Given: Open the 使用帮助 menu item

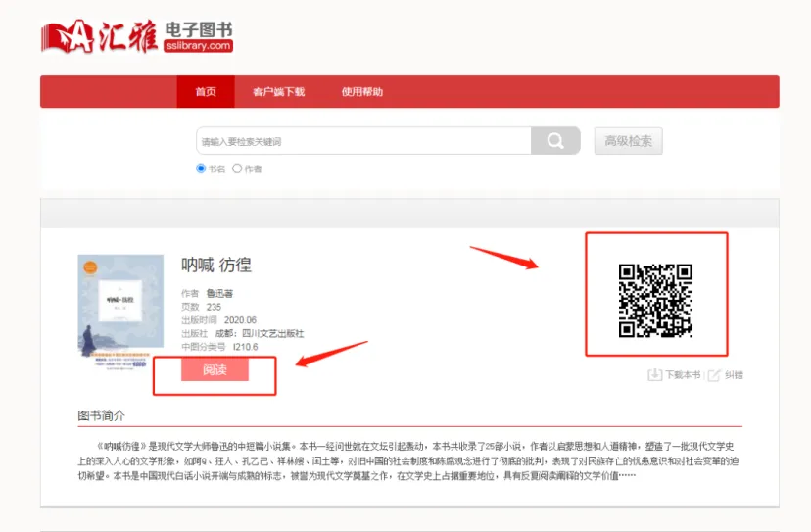Looking at the screenshot, I should [x=362, y=91].
